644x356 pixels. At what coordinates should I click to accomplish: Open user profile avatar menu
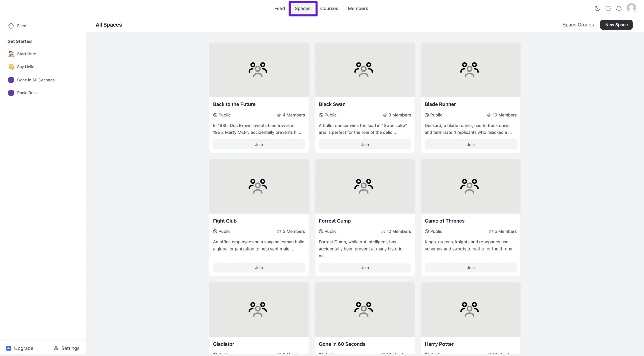pos(631,8)
